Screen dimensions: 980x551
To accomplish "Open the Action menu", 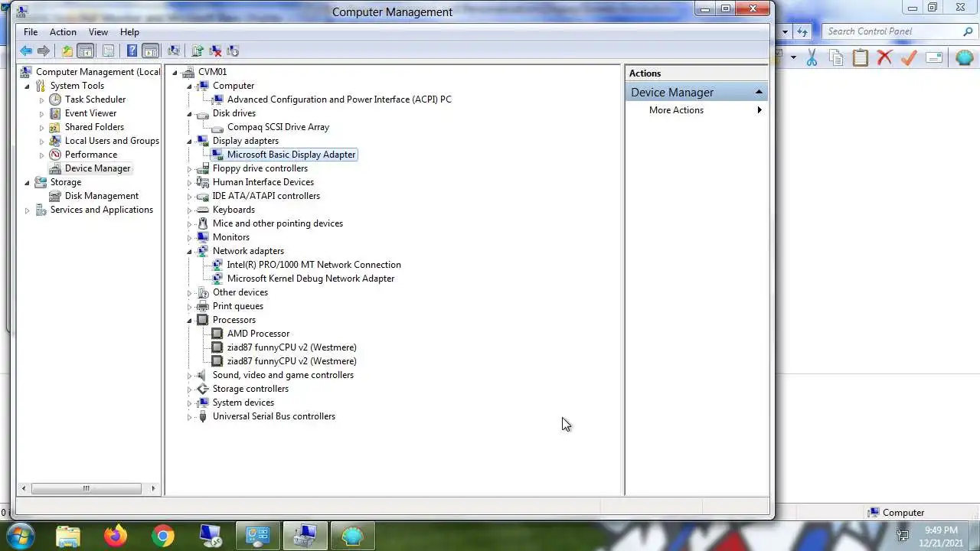I will point(63,32).
